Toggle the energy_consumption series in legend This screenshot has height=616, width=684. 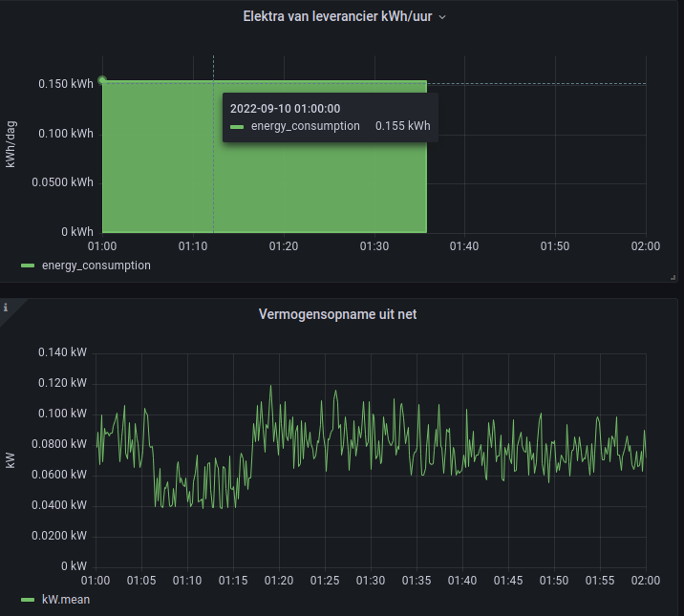96,266
